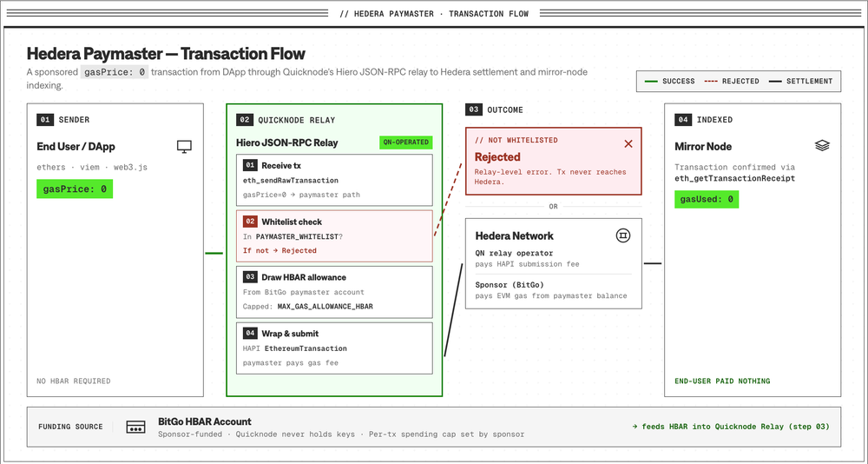Click the INDEXED column label
Viewport: 868px width, 464px height.
pyautogui.click(x=714, y=119)
